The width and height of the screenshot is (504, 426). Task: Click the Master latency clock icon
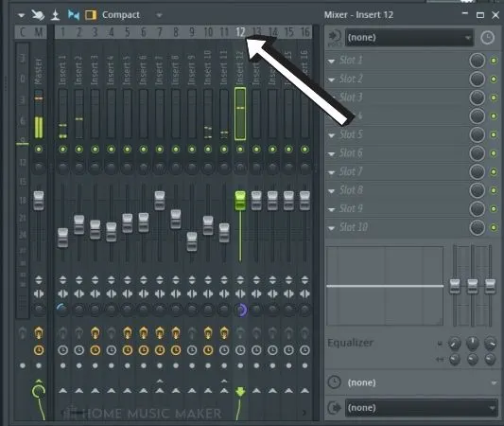[39, 350]
